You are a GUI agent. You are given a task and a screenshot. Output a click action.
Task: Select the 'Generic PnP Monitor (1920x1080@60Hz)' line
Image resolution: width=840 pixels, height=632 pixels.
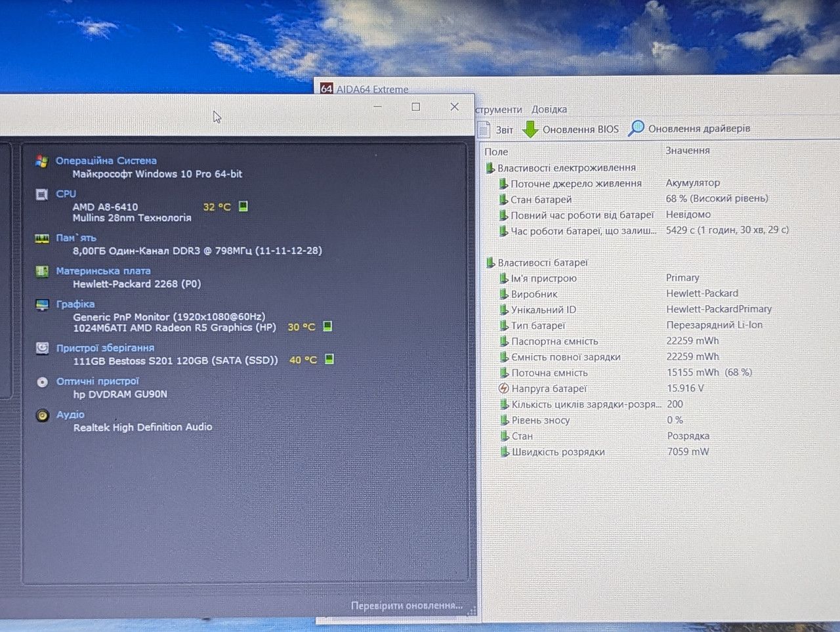169,316
